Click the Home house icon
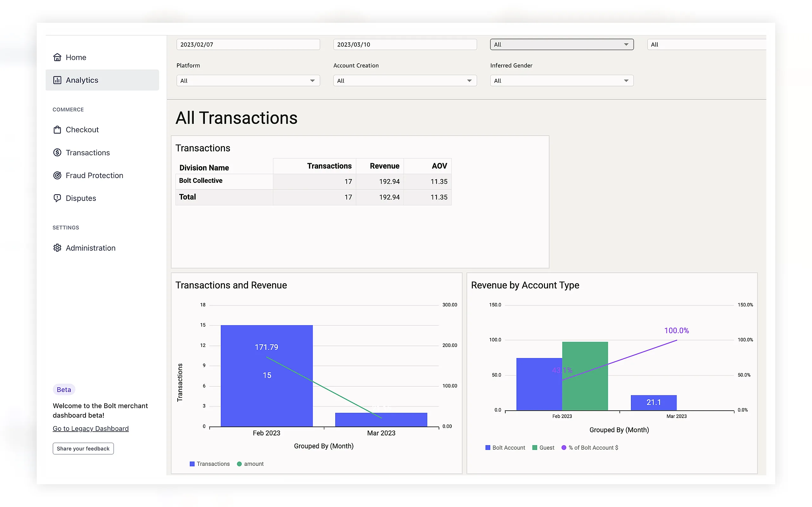Viewport: 812px width, 507px height. [57, 57]
